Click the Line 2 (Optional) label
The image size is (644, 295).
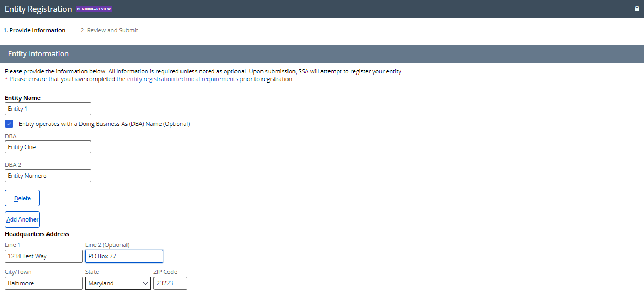107,245
